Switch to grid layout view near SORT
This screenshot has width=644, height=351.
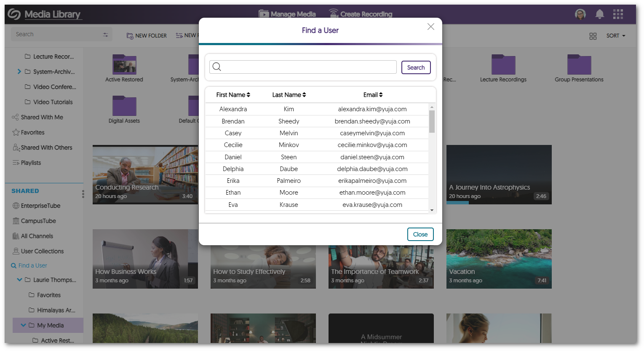593,36
